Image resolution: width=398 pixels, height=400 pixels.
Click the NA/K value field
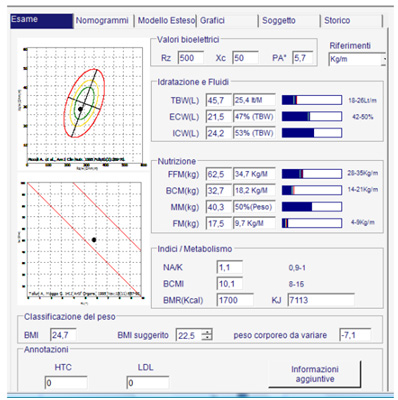[230, 267]
